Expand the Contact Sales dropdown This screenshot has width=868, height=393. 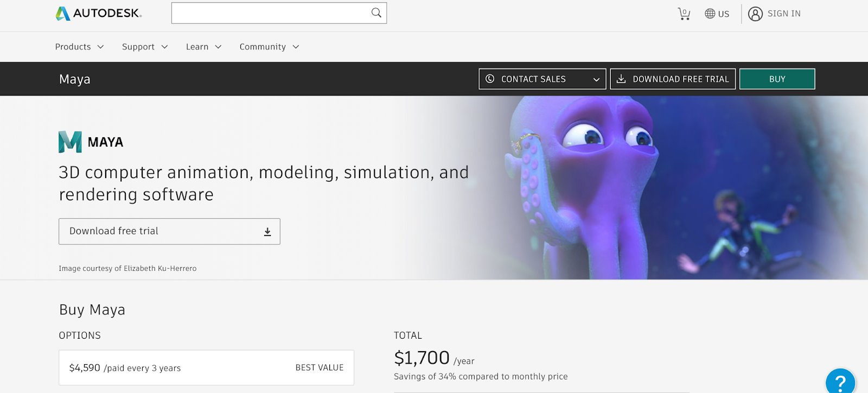tap(542, 79)
